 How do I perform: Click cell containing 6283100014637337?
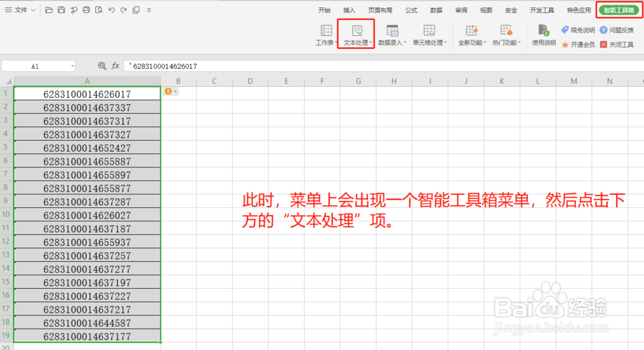click(87, 107)
